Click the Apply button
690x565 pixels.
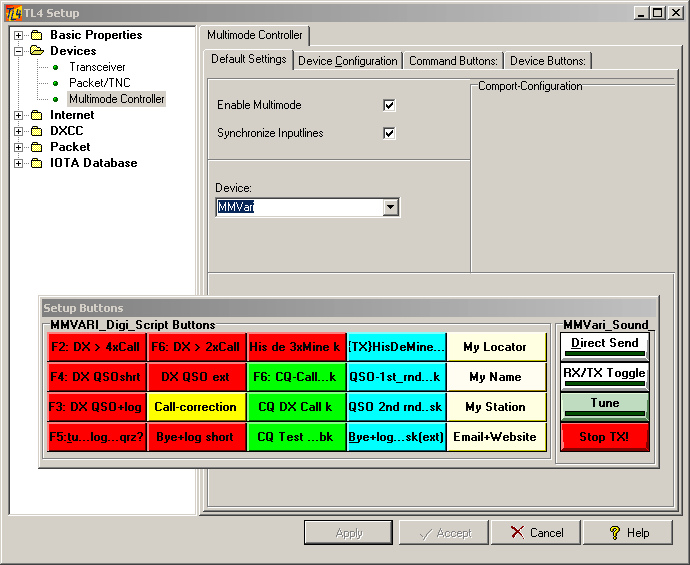tap(349, 532)
